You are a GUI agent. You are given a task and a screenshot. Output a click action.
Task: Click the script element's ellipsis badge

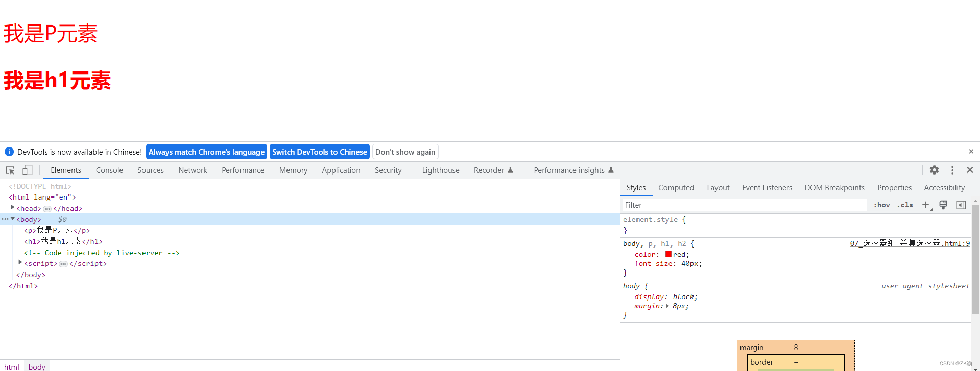point(63,264)
